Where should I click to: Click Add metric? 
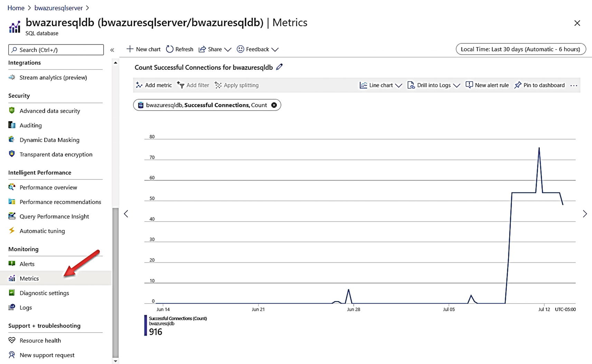pos(154,85)
